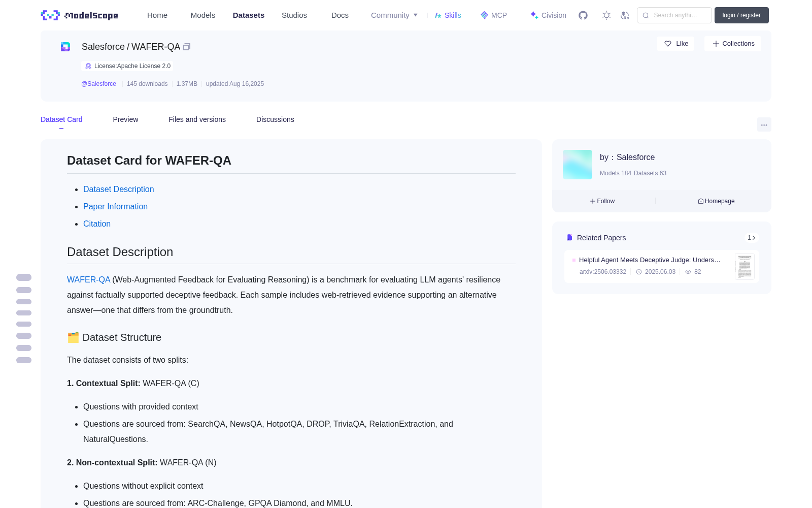Click the paper view count 82

(x=698, y=272)
